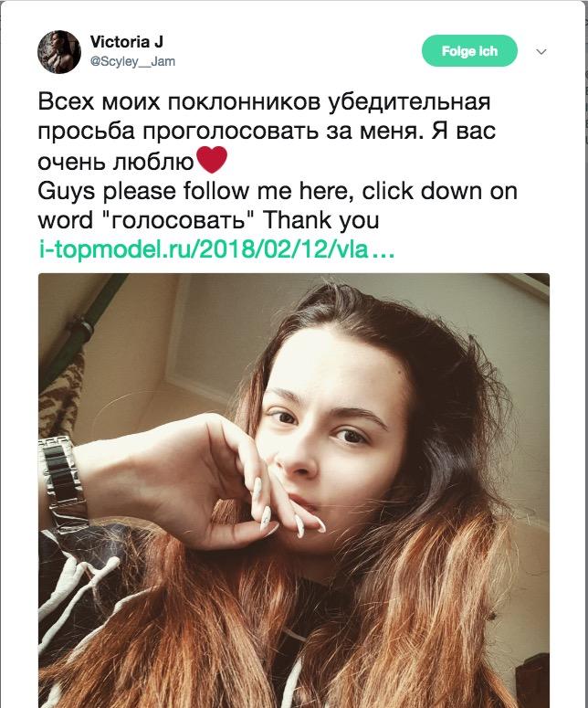The image size is (588, 708).
Task: Toggle the green "Folge ich" follow button
Action: [469, 51]
